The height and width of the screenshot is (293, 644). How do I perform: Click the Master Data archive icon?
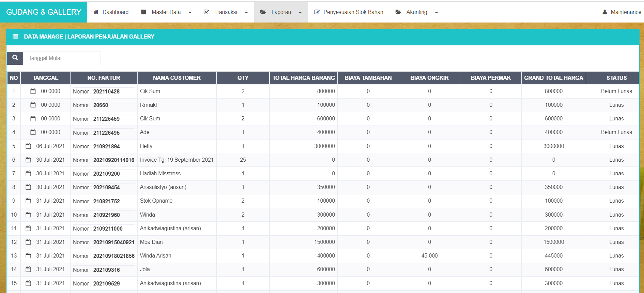tap(144, 12)
